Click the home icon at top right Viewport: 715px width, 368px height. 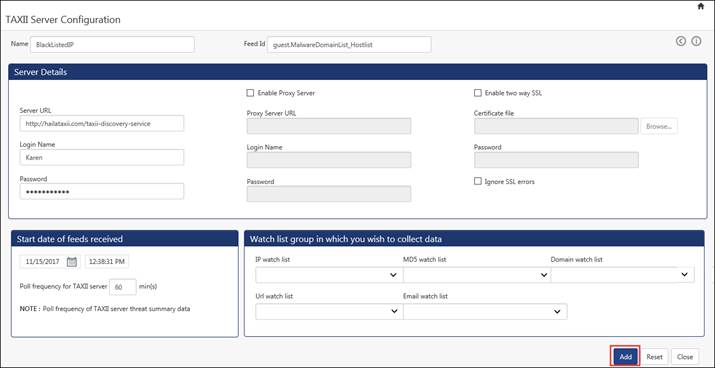coord(701,6)
